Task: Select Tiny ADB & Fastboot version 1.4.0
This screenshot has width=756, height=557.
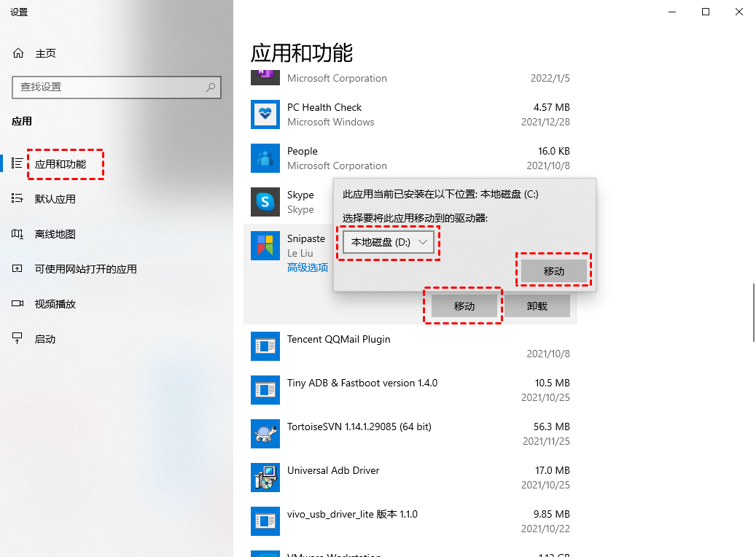Action: pos(362,383)
